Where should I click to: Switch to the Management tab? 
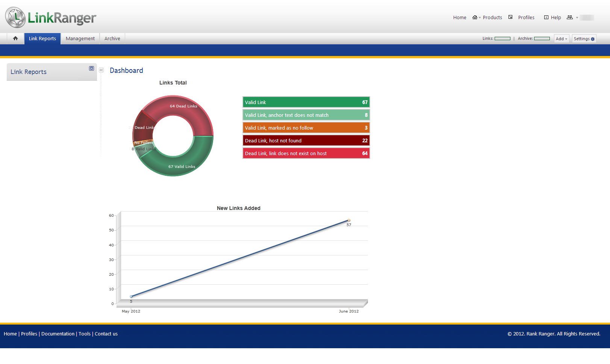[80, 38]
